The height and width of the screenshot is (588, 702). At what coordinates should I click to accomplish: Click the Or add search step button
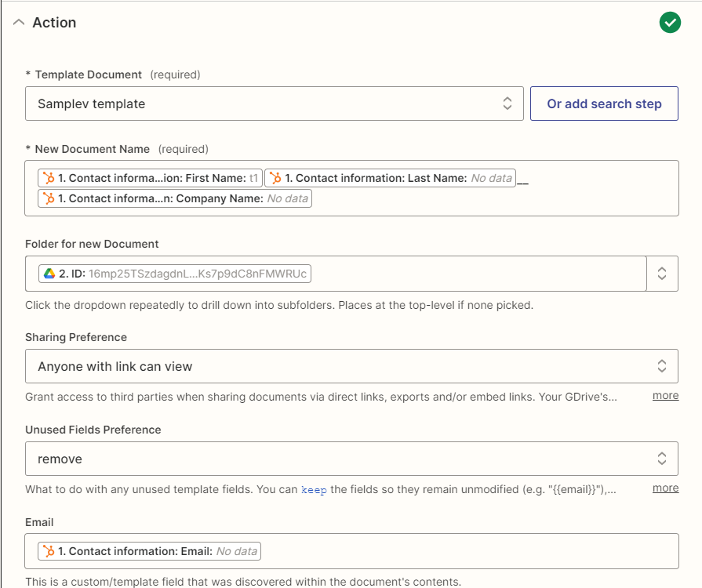pos(604,103)
